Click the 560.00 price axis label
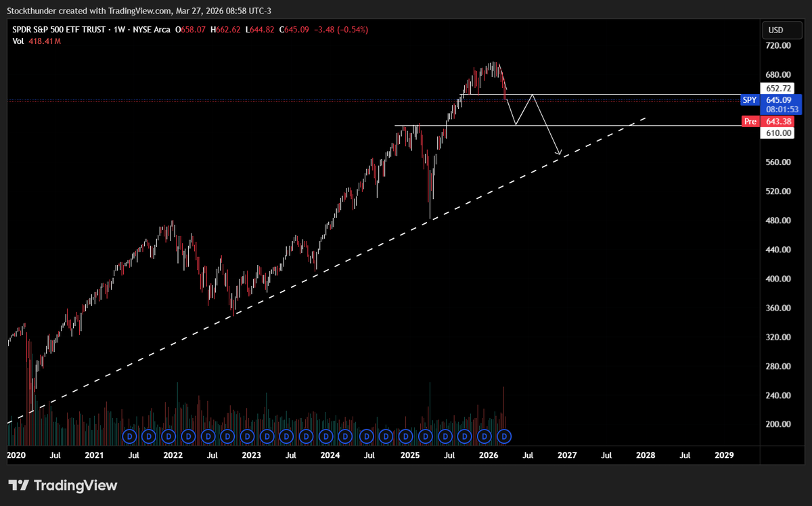 [778, 162]
